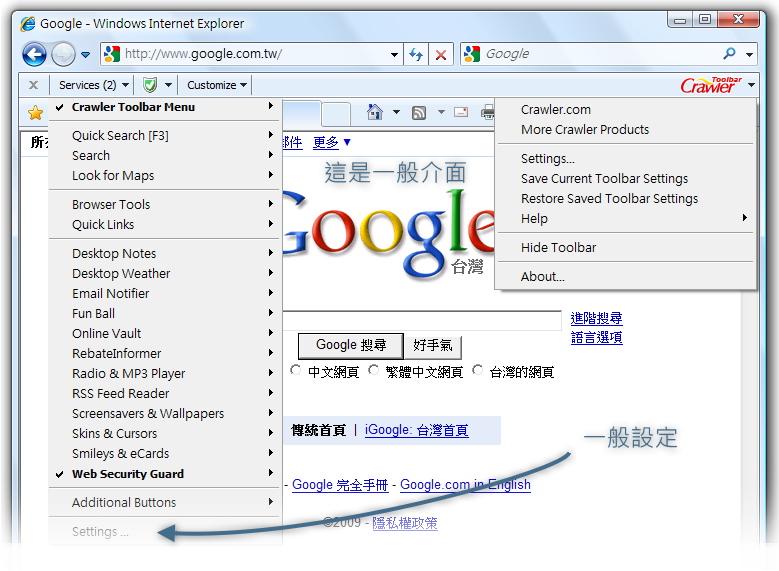Open the Additional Buttons submenu
This screenshot has height=571, width=779.
[x=165, y=502]
